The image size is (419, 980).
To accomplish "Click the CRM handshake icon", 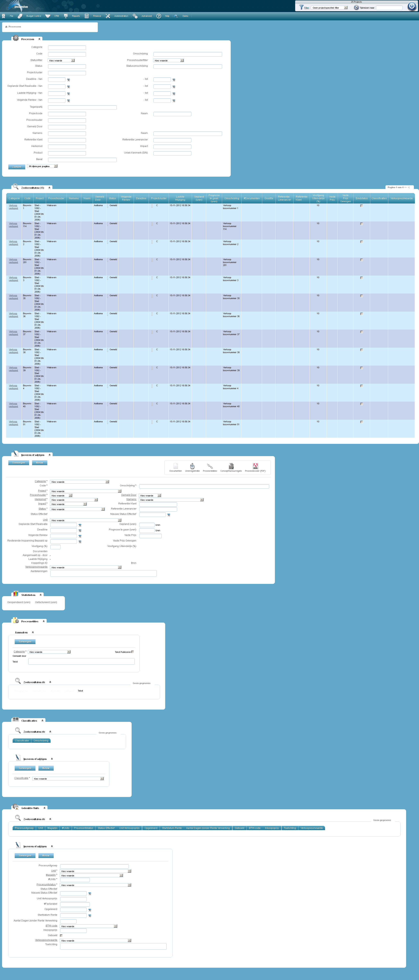I will coord(47,16).
